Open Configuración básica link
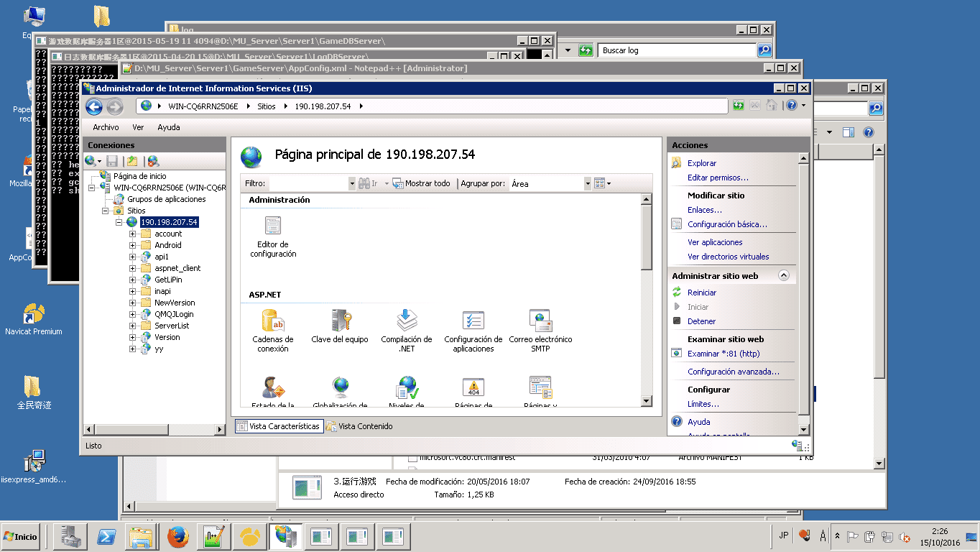The image size is (980, 552). coord(727,224)
